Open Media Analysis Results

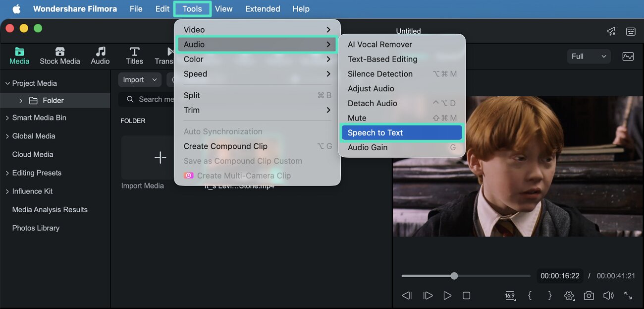coord(50,209)
